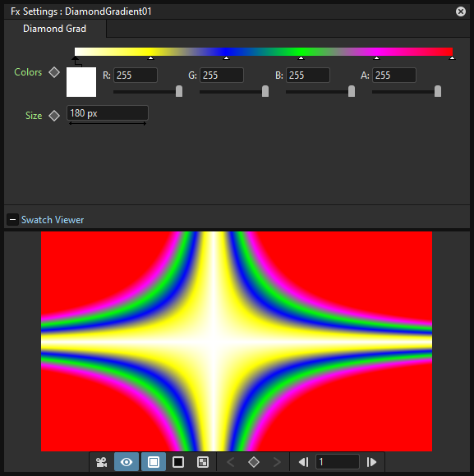The image size is (474, 476).
Task: Click the spectrum gradient bar
Action: click(x=264, y=52)
